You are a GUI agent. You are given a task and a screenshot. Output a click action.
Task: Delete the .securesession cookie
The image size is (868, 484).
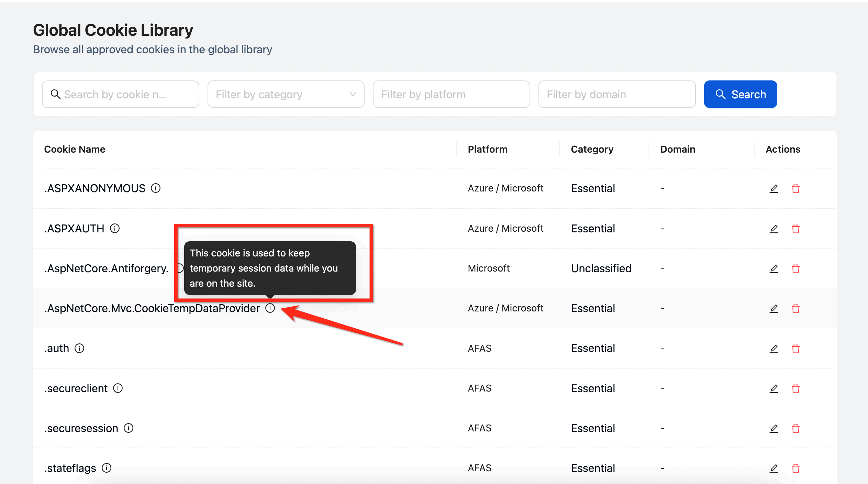[x=795, y=429]
